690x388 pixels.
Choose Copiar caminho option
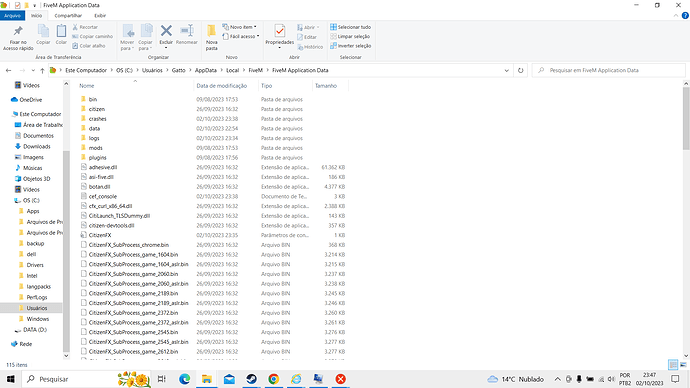(x=92, y=36)
